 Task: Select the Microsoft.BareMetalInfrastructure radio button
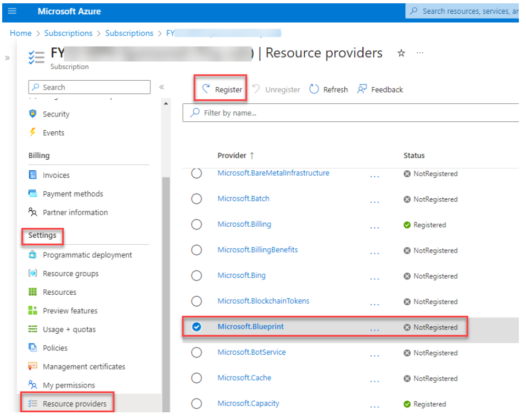pyautogui.click(x=196, y=173)
